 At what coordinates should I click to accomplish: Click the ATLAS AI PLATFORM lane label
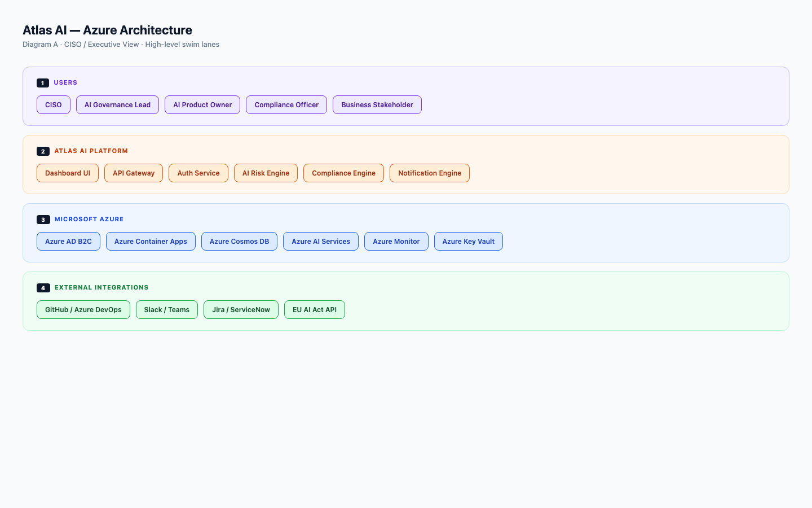click(x=91, y=151)
